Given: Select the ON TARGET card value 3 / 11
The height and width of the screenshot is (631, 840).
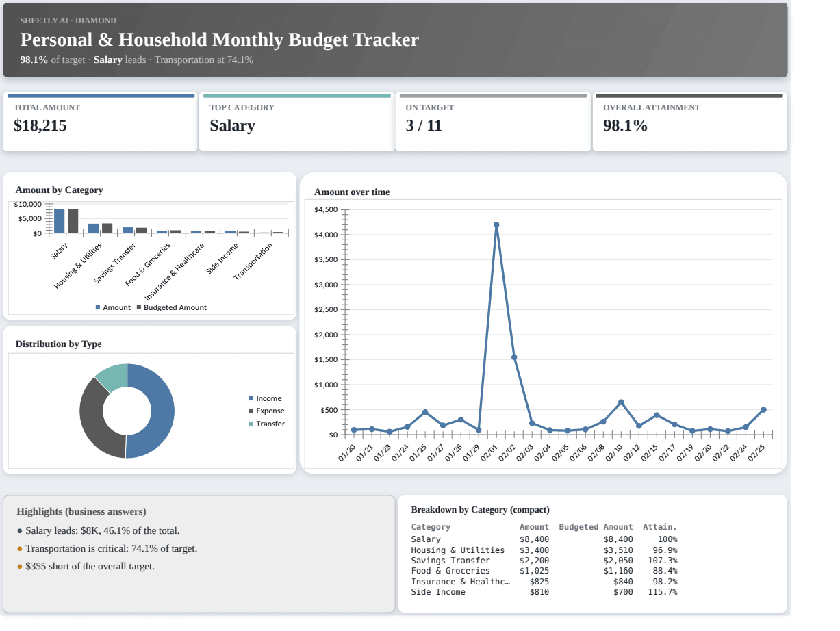Looking at the screenshot, I should (424, 126).
